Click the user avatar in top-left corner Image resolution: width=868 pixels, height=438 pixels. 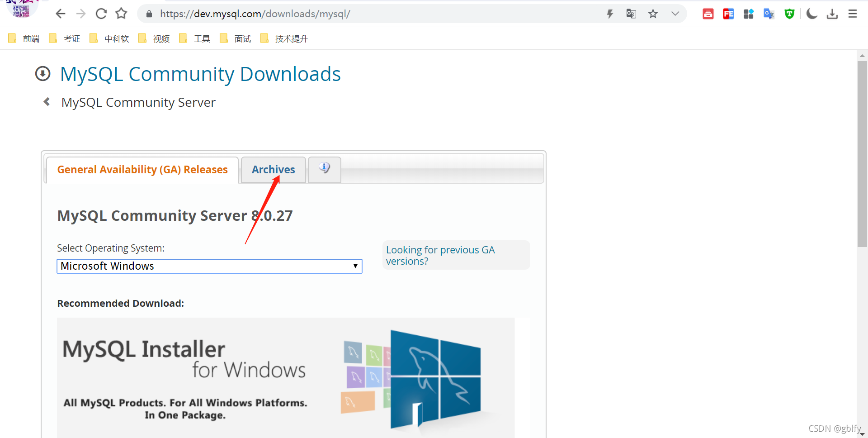pyautogui.click(x=21, y=9)
